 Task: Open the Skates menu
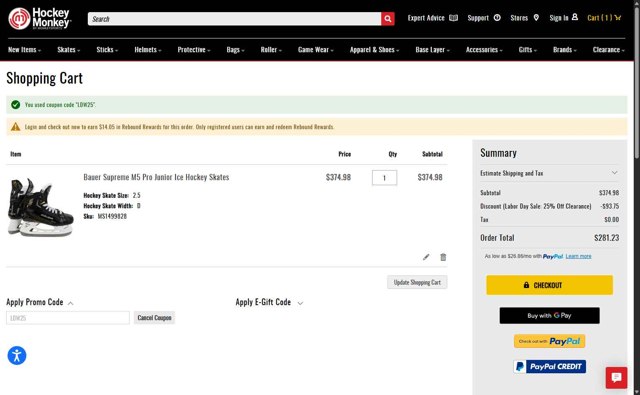[x=69, y=50]
